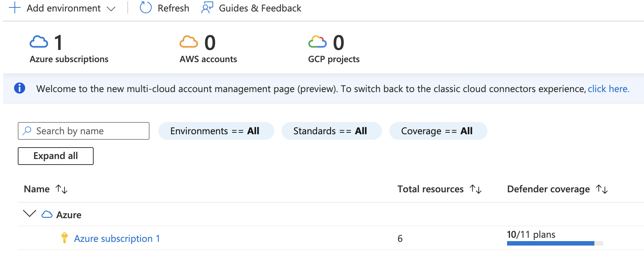
Task: Click the Azure group cloud icon
Action: [47, 214]
